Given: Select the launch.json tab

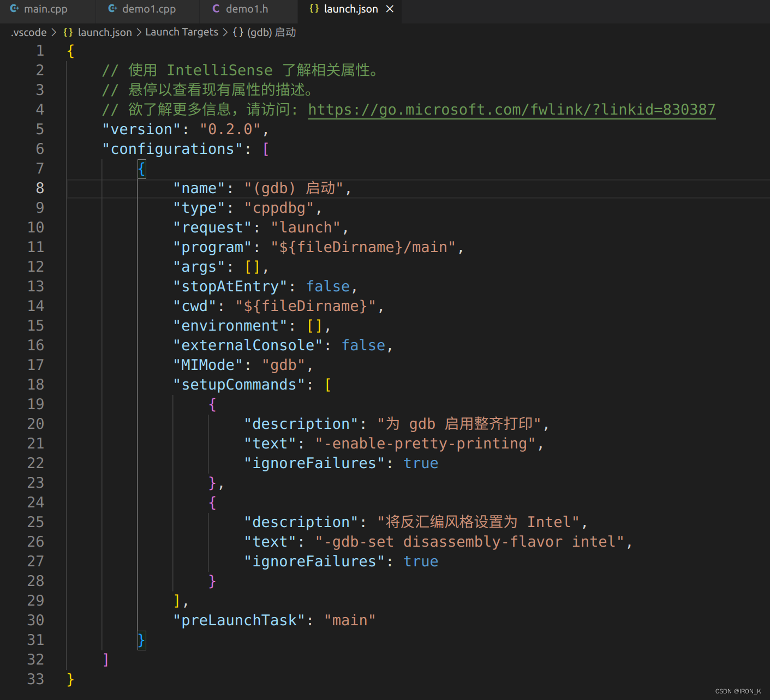Looking at the screenshot, I should (350, 9).
